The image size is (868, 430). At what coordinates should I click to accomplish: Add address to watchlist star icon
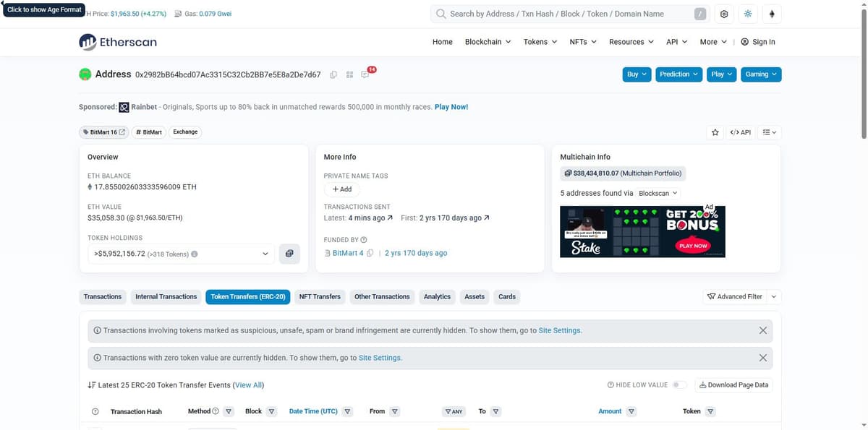tap(715, 132)
